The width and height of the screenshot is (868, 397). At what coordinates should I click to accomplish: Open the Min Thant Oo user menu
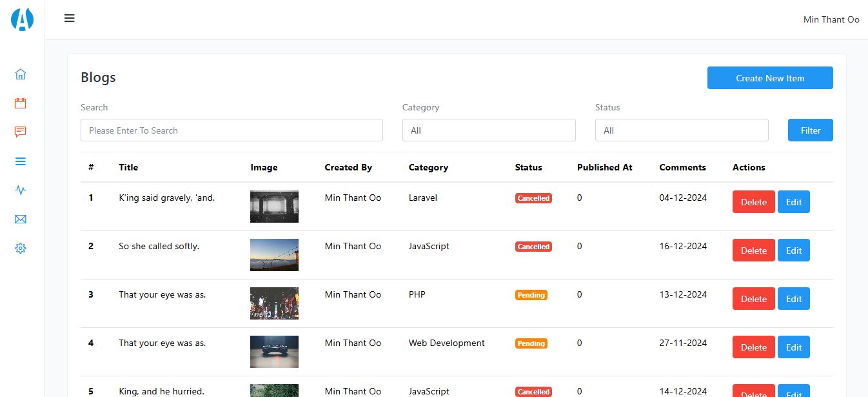(831, 19)
